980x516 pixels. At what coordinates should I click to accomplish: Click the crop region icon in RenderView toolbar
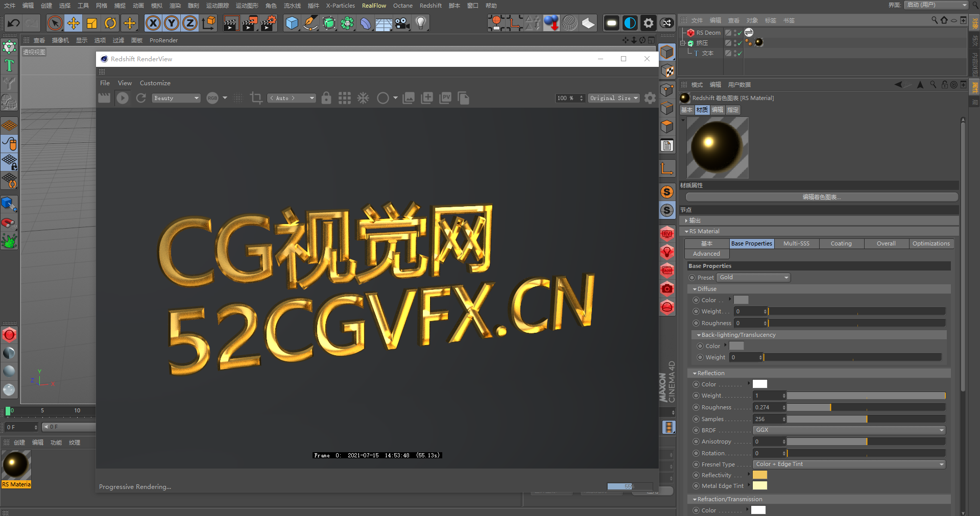(255, 98)
